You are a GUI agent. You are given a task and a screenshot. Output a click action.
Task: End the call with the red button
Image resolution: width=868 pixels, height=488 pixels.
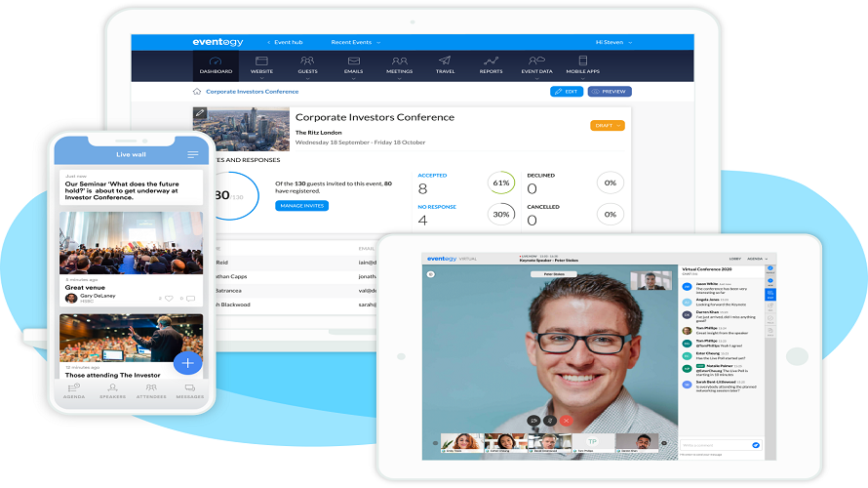click(x=566, y=421)
